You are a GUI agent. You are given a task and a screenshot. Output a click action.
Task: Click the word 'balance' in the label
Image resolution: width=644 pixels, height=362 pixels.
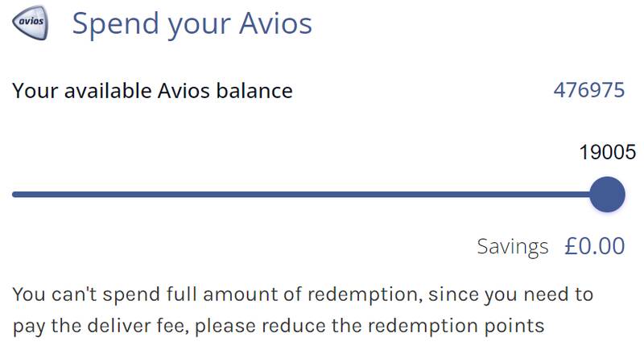point(254,91)
